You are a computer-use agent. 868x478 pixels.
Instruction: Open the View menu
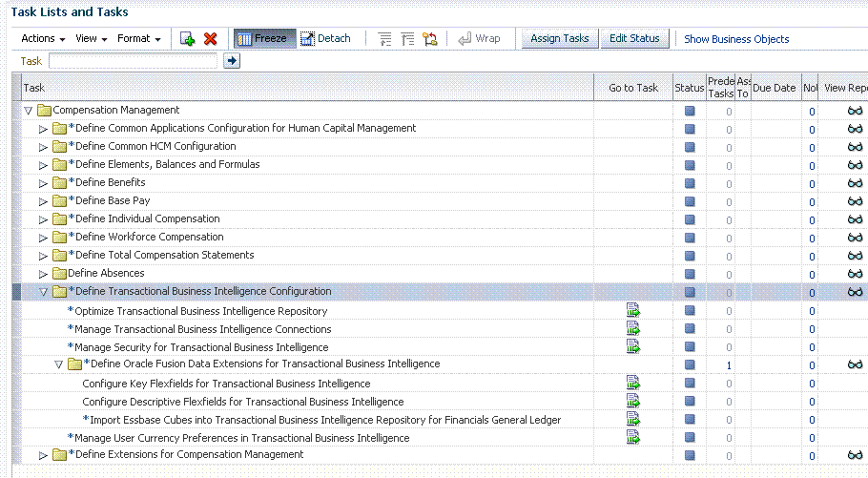tap(91, 39)
